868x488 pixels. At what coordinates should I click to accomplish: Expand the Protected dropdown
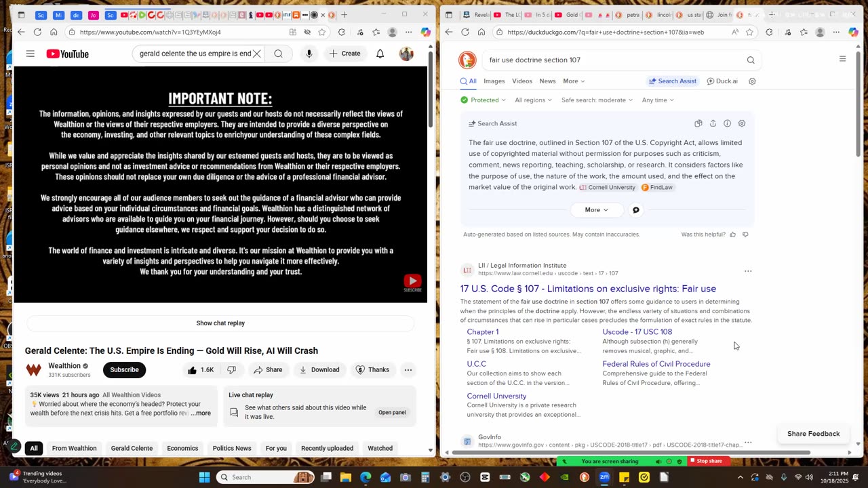tap(483, 100)
